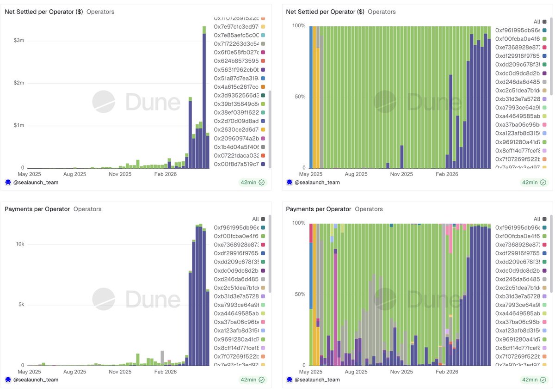
Task: Open @sealaunch_team link under Net Settled dollar chart
Action: [36, 182]
